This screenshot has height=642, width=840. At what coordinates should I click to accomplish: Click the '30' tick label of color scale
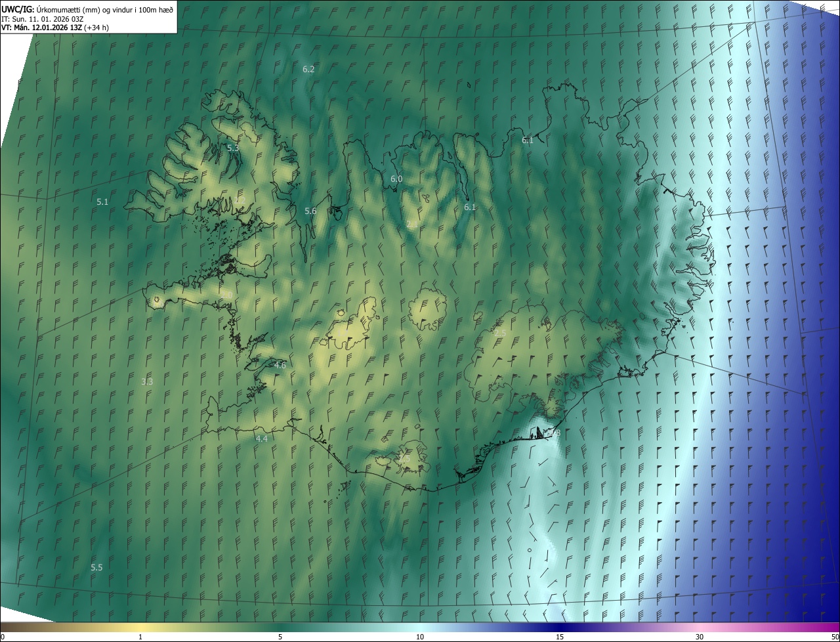[700, 637]
